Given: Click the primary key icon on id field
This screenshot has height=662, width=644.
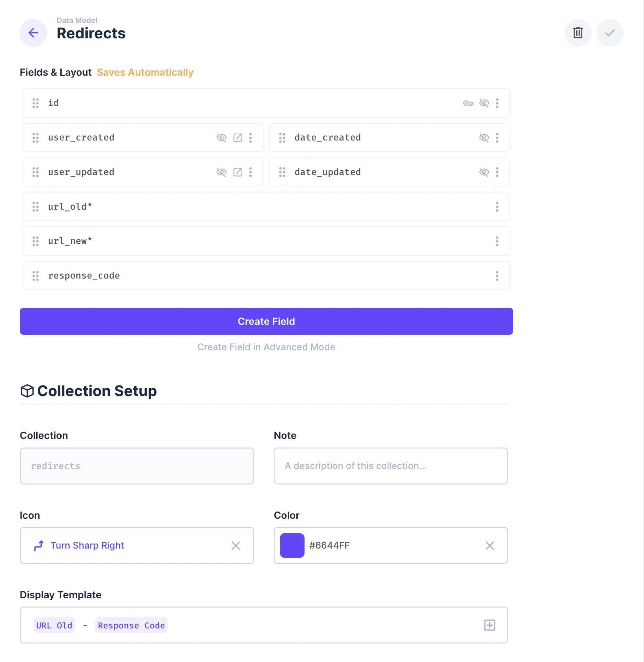Looking at the screenshot, I should (x=468, y=103).
